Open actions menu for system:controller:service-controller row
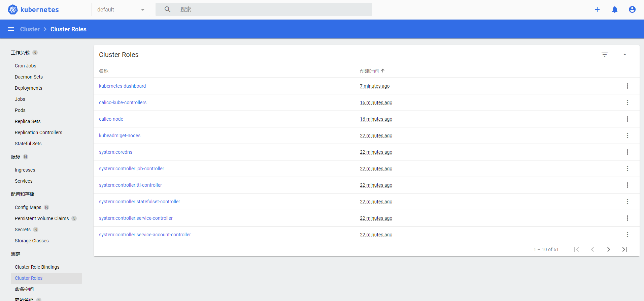This screenshot has height=301, width=644. tap(628, 218)
